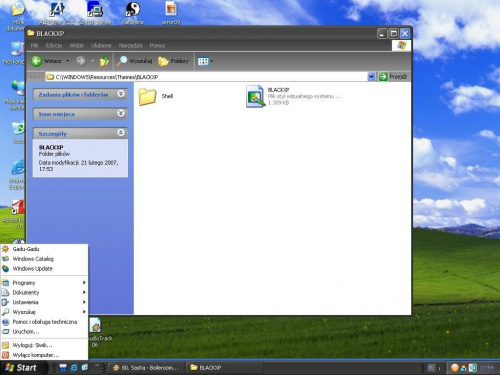Open the Narzędzia menu
Viewport: 500px width, 375px height.
coord(131,45)
